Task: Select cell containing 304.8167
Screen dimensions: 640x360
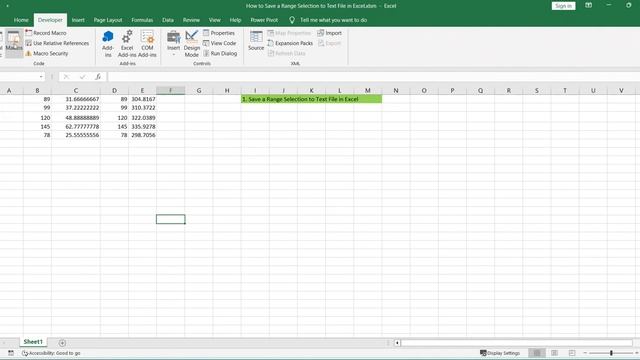Action: (142, 99)
